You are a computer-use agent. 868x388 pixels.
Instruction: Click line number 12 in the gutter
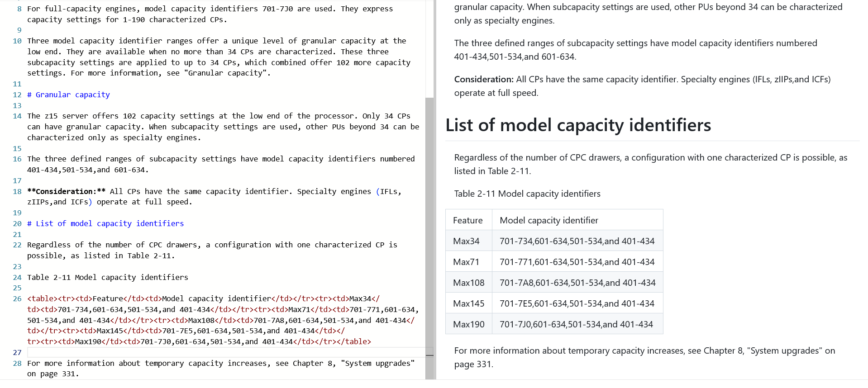tap(17, 95)
